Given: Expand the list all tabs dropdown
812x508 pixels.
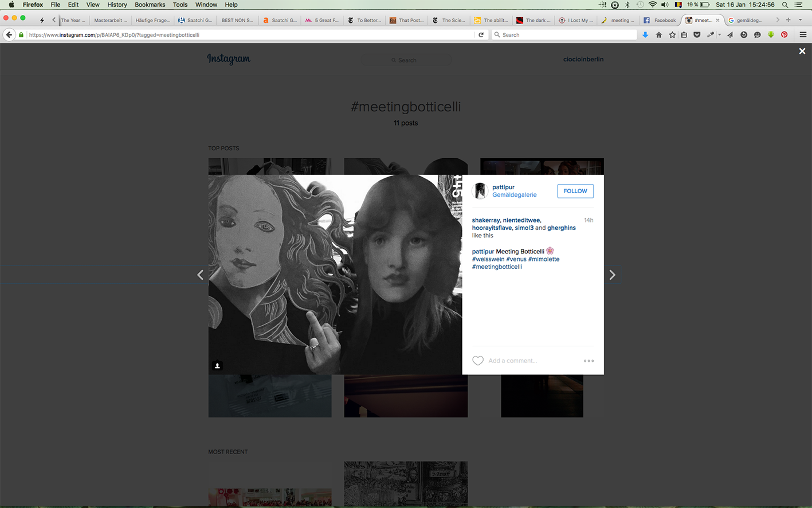Looking at the screenshot, I should (x=801, y=20).
